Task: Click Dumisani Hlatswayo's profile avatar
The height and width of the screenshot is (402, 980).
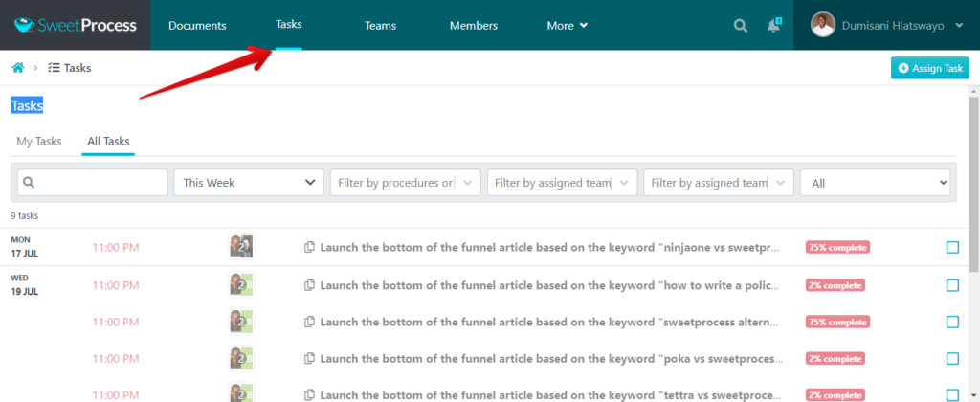Action: 823,25
